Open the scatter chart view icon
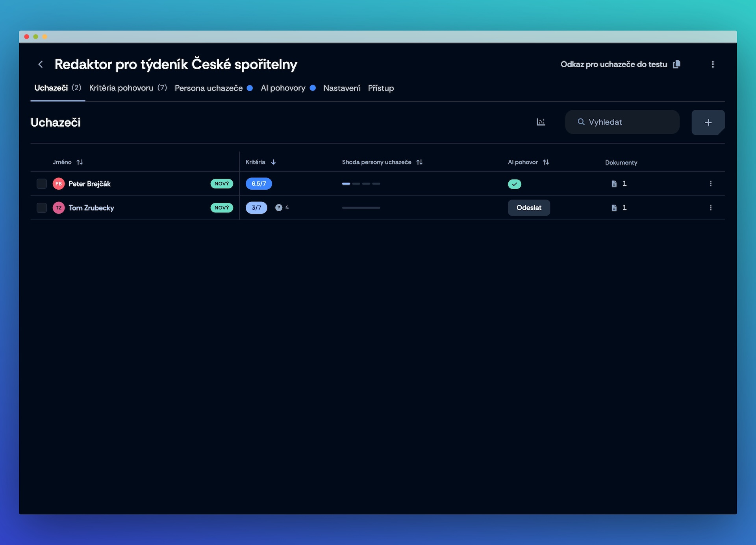This screenshot has height=545, width=756. tap(541, 122)
